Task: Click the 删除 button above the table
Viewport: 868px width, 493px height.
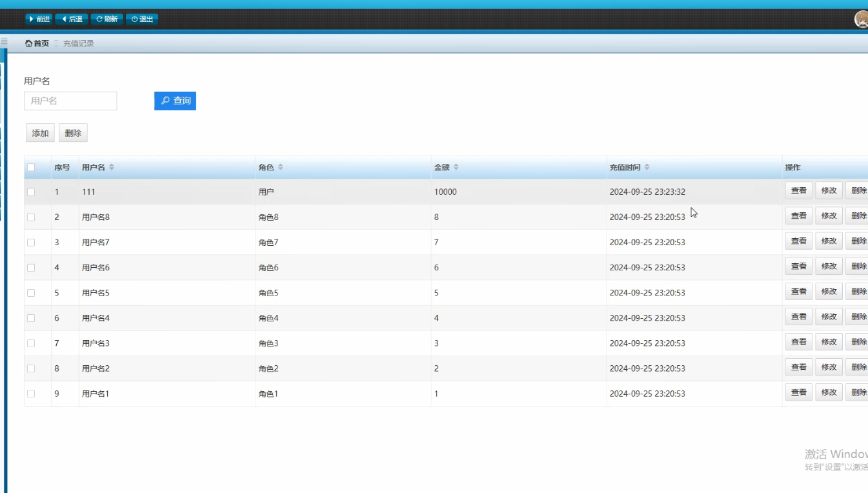Action: point(73,133)
